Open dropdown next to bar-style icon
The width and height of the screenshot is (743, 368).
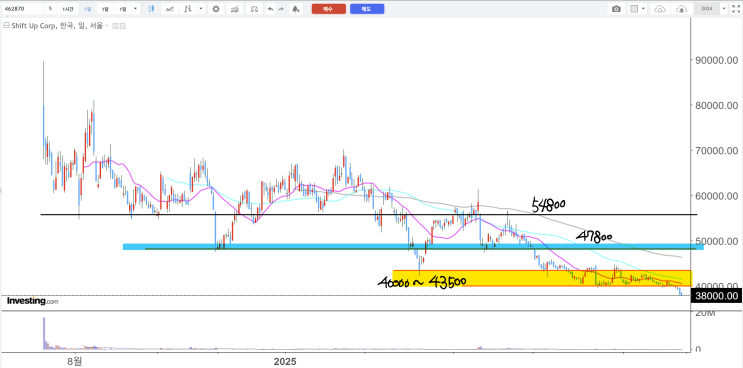[x=202, y=9]
